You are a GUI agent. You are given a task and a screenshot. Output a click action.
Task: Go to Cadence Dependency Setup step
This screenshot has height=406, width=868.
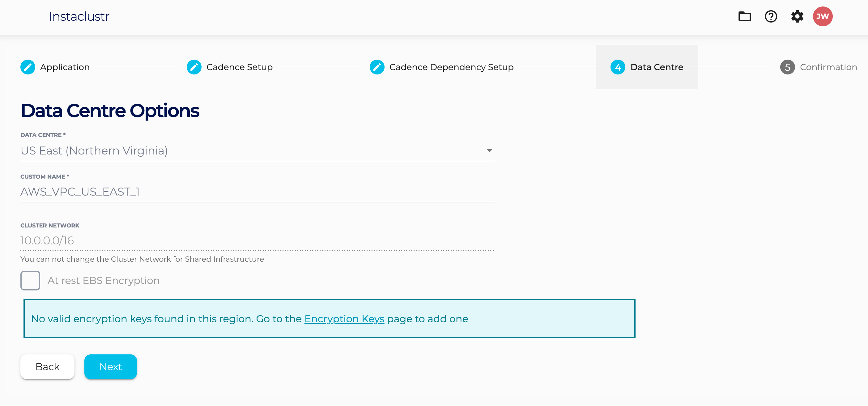click(x=451, y=67)
